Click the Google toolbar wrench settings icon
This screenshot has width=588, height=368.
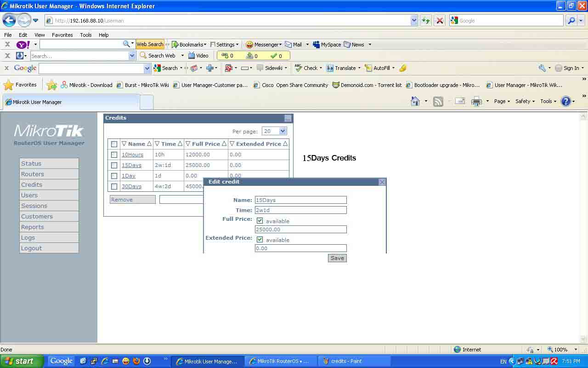point(543,68)
